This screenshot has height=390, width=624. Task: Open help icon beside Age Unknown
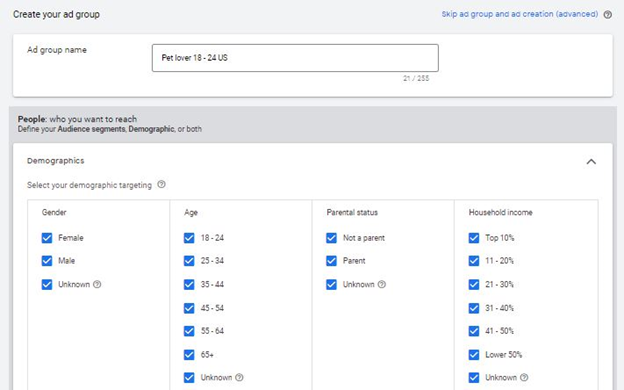tap(239, 377)
